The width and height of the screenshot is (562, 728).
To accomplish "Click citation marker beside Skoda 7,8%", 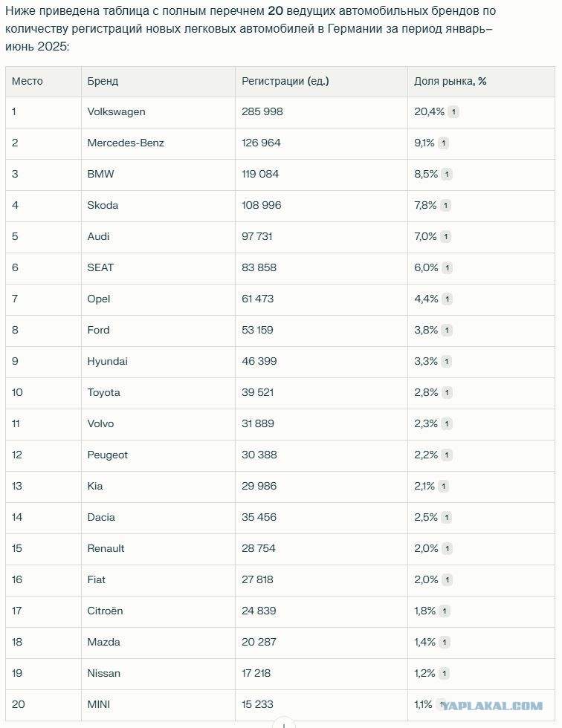I will click(445, 205).
